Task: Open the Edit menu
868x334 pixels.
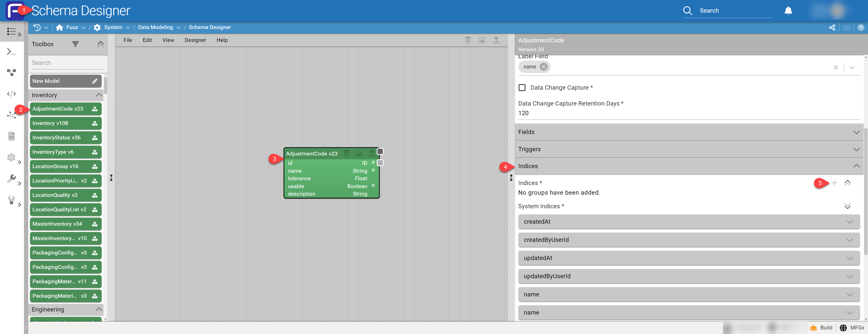Action: tap(147, 40)
